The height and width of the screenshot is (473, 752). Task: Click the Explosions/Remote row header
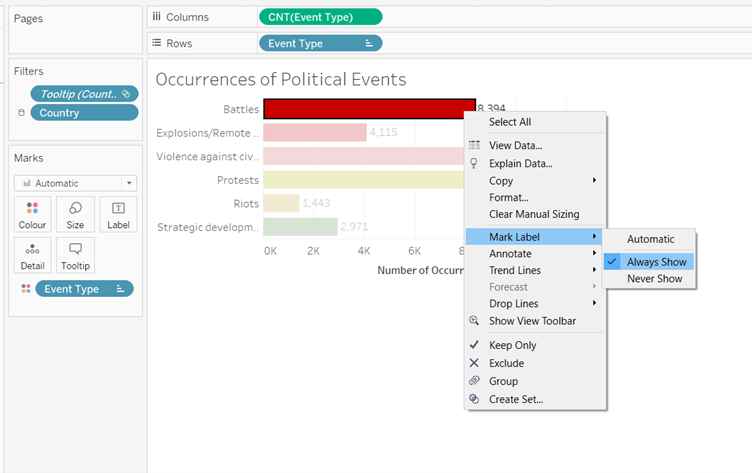coord(207,133)
